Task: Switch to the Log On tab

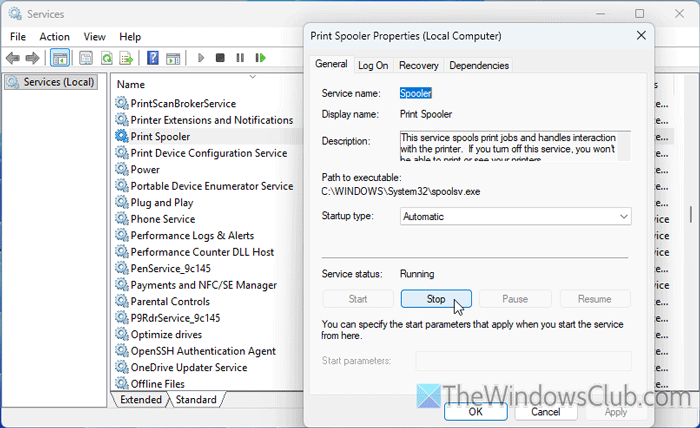Action: pos(373,66)
